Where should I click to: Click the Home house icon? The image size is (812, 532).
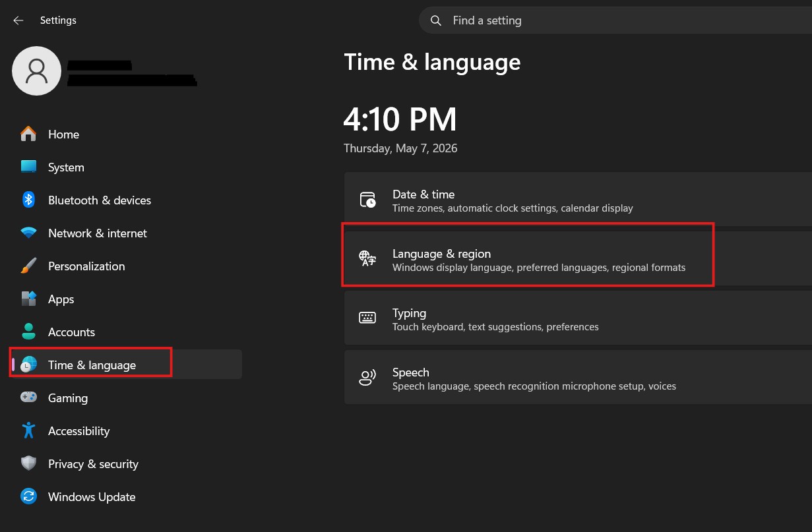28,134
